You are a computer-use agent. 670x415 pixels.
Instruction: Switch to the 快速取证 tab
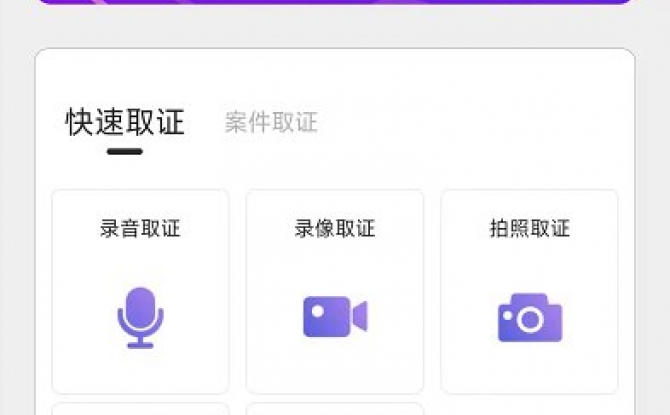pos(125,122)
